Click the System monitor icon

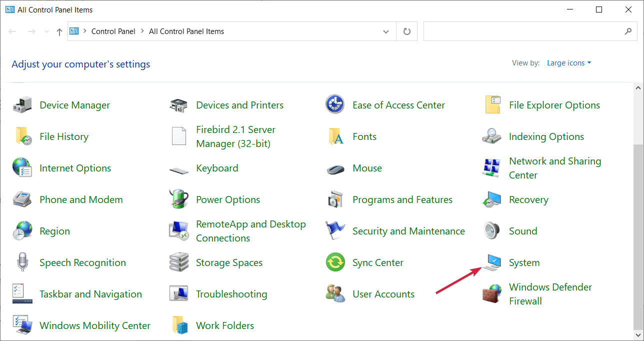tap(491, 262)
